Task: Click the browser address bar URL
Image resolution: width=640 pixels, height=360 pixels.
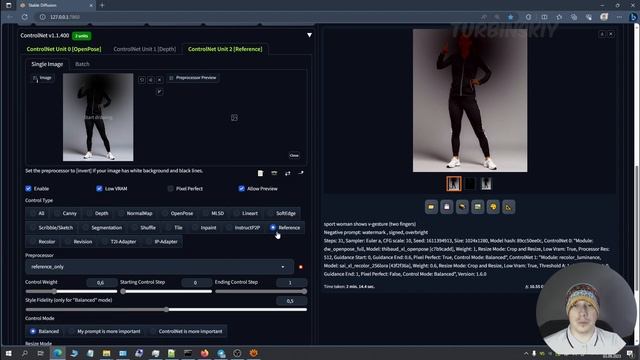Action: click(65, 17)
